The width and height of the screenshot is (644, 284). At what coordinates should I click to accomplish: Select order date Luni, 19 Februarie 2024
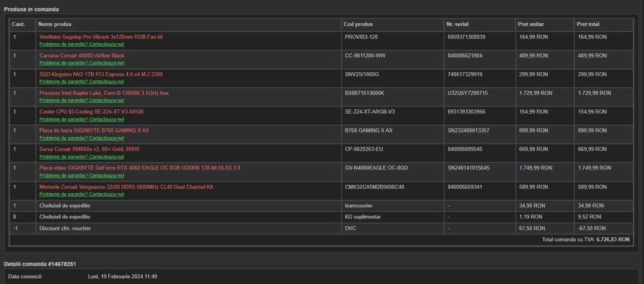(122, 277)
